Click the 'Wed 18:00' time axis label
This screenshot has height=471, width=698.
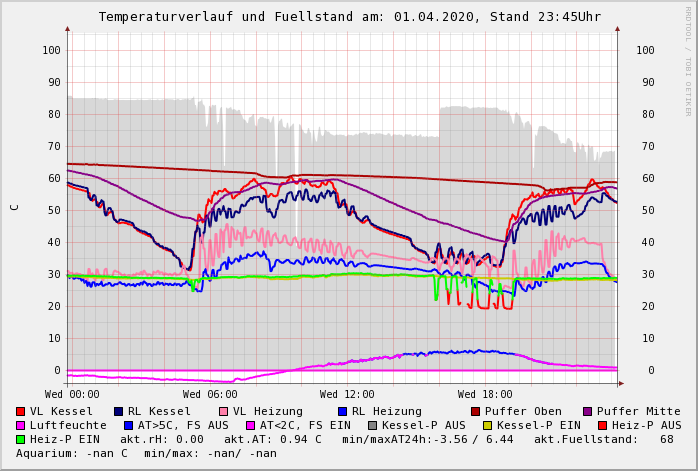[485, 394]
